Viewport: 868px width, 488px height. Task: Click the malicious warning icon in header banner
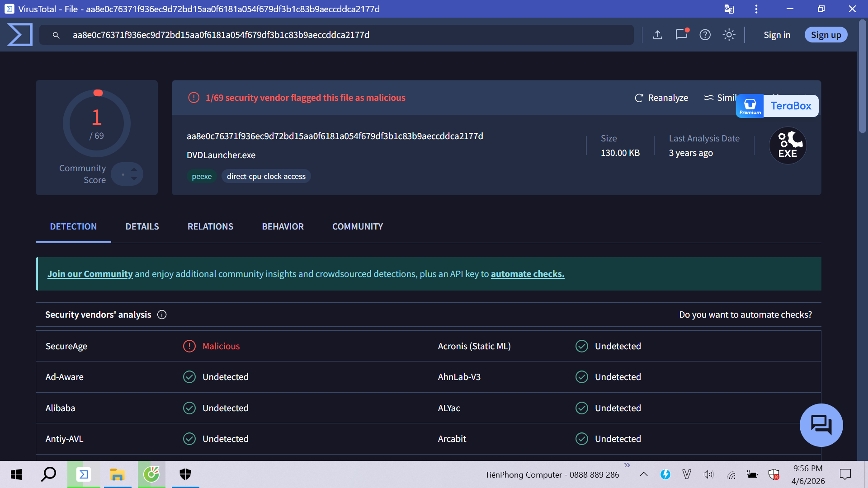pos(194,98)
